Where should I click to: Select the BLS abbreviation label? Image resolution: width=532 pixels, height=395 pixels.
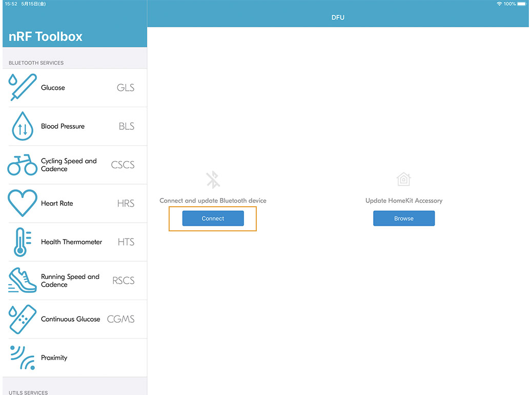(x=127, y=126)
